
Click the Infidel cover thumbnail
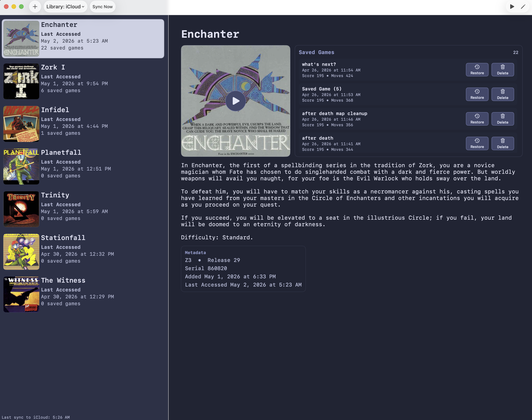tap(21, 124)
